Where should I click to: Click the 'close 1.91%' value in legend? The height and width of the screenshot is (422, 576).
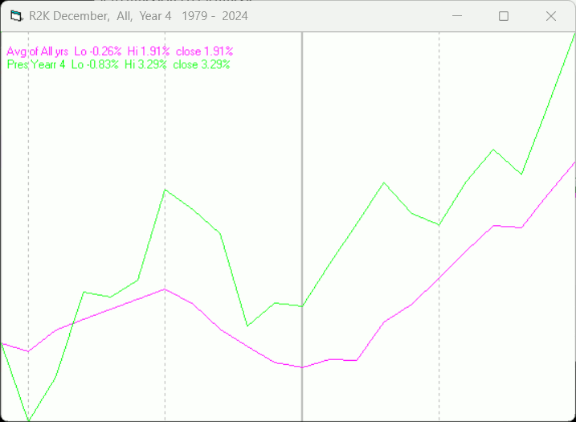pos(204,51)
